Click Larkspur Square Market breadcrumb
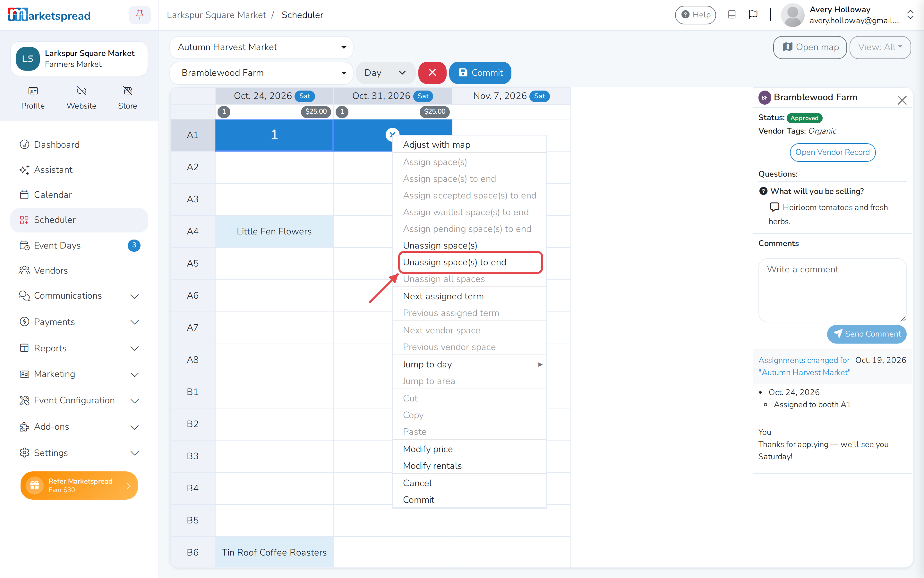Viewport: 924px width, 578px height. 217,15
